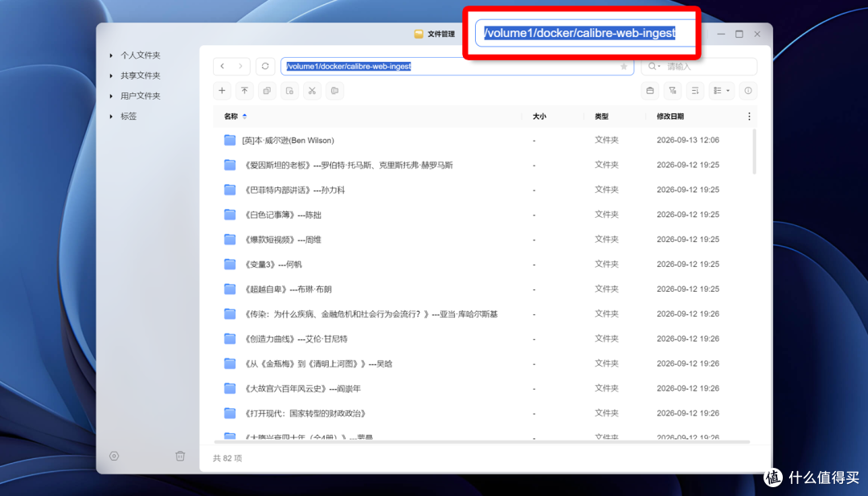The width and height of the screenshot is (868, 496).
Task: Select folder 《从《金瓶梅》到《清明上河图》》
Action: [317, 363]
